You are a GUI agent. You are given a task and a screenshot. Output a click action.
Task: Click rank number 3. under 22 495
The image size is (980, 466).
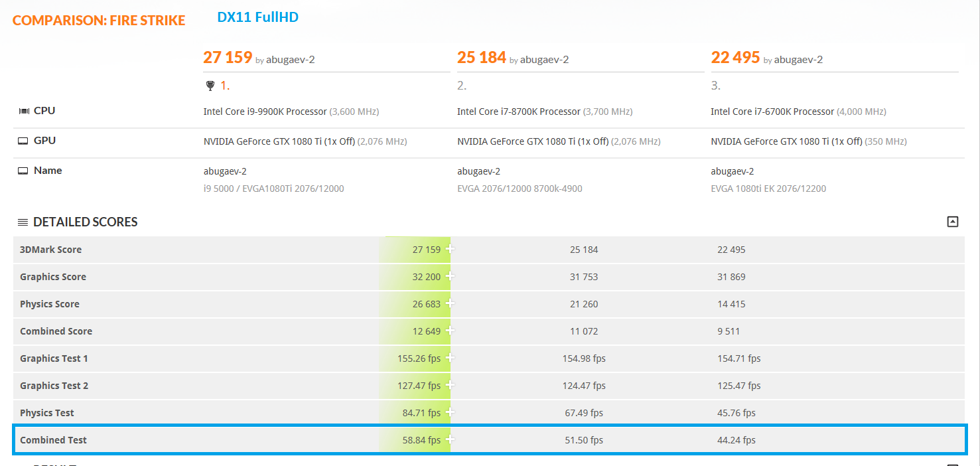pos(716,86)
